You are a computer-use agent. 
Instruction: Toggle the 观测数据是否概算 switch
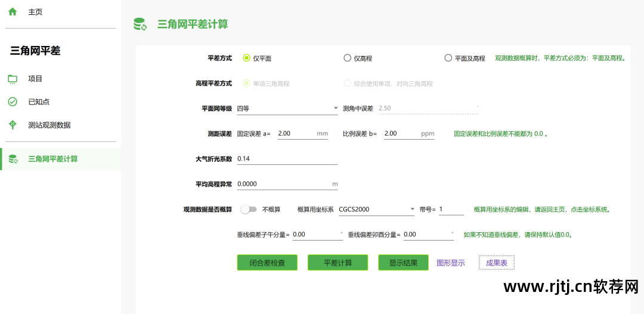[249, 209]
